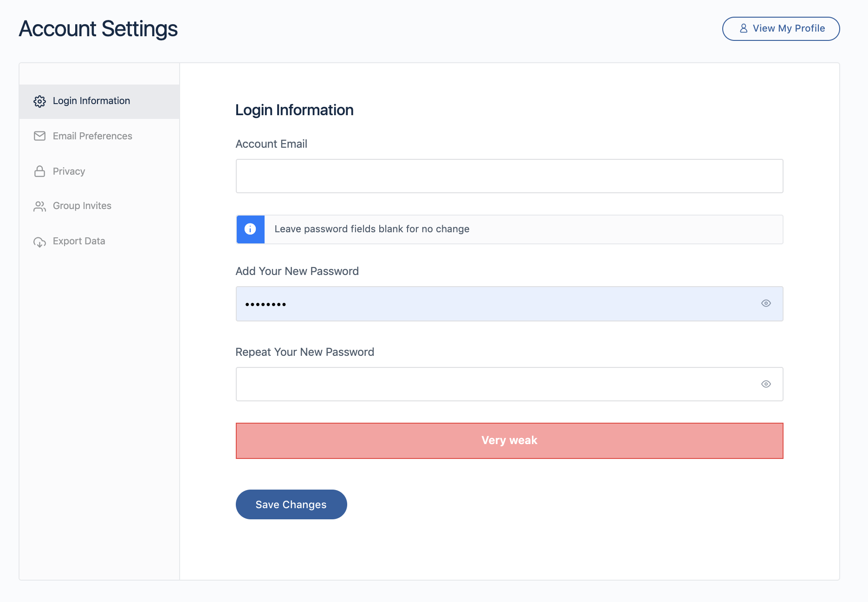Screen dimensions: 868x602
Task: Click the Account Email label
Action: click(x=272, y=144)
